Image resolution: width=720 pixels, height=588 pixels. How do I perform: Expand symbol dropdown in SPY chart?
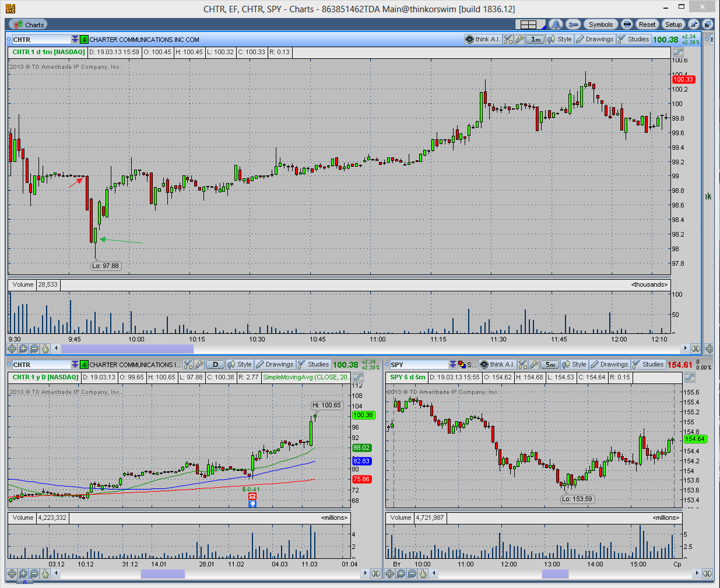[x=453, y=365]
